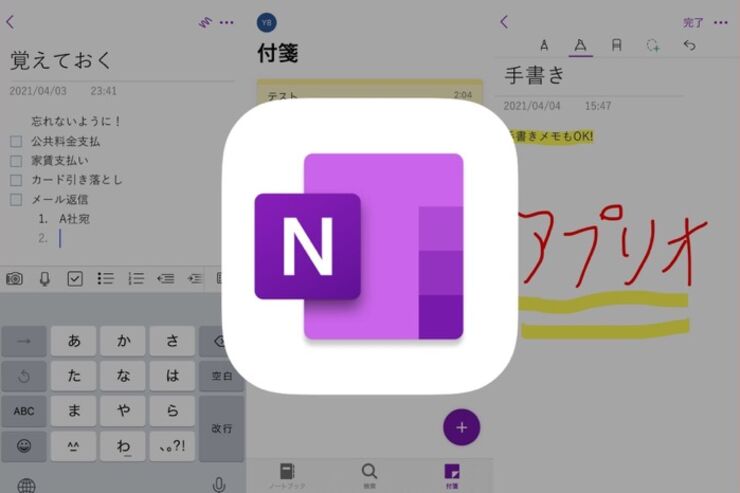Viewport: 740px width, 493px height.
Task: Decrease indent using the toolbar icon
Action: pos(166,279)
